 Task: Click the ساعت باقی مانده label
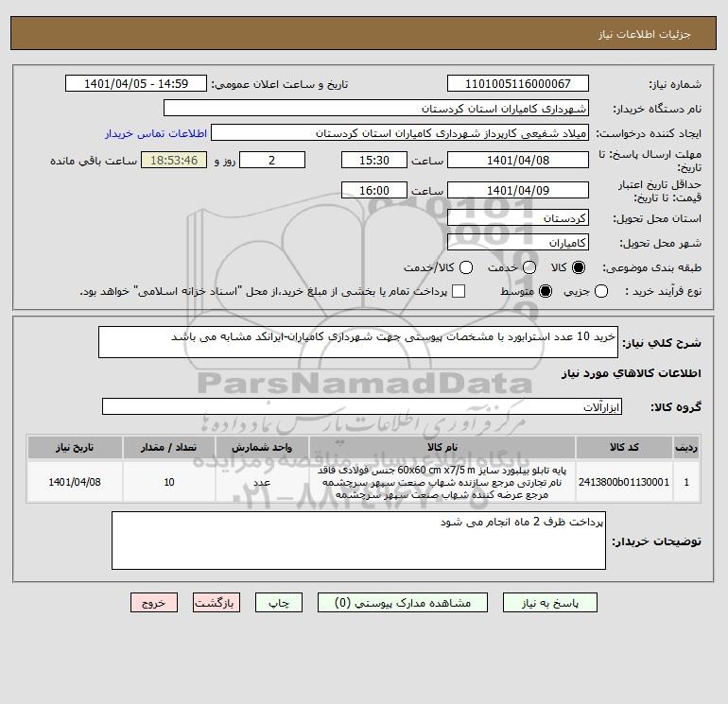[94, 161]
